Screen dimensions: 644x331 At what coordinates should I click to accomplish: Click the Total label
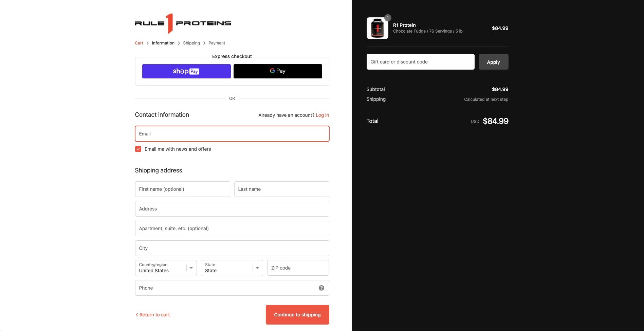coord(372,121)
